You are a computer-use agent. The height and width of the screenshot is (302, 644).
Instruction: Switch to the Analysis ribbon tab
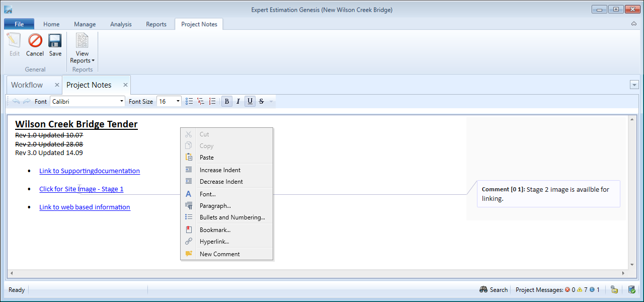[121, 24]
